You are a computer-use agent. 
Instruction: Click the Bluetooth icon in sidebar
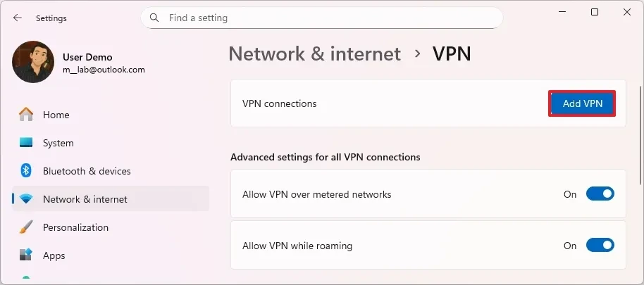[x=26, y=171]
